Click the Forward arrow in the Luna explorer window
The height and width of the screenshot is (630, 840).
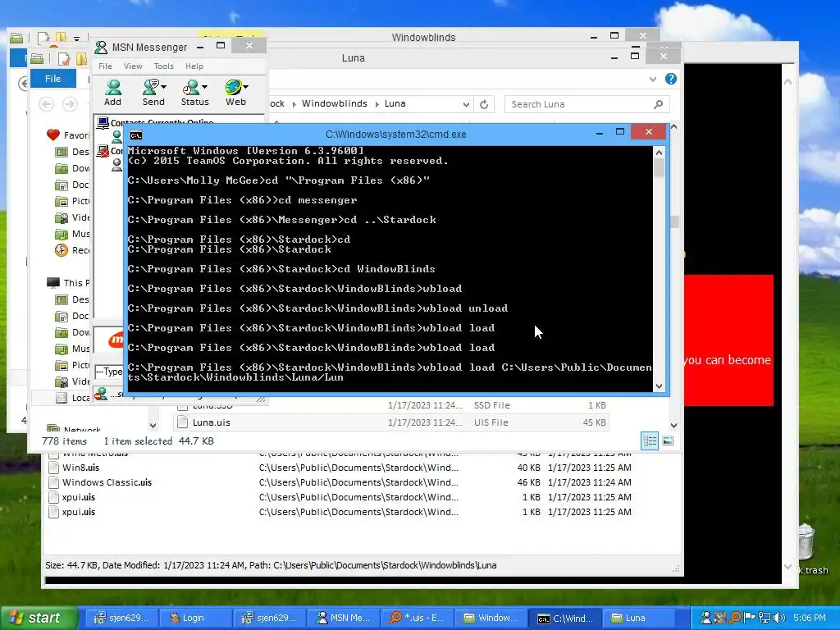pos(70,104)
